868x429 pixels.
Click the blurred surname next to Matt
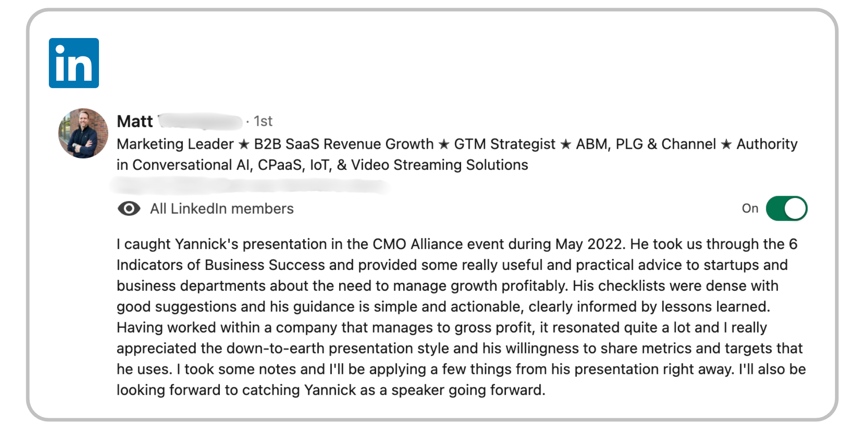(x=199, y=121)
